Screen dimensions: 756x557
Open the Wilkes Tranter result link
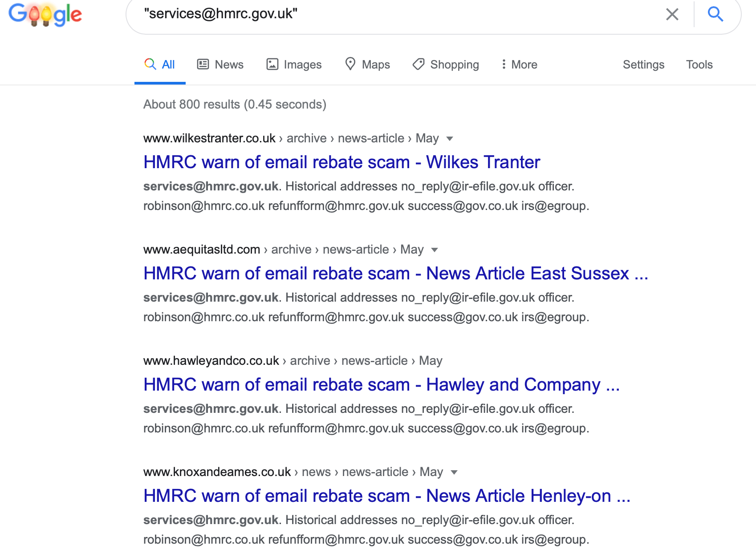[x=341, y=162]
